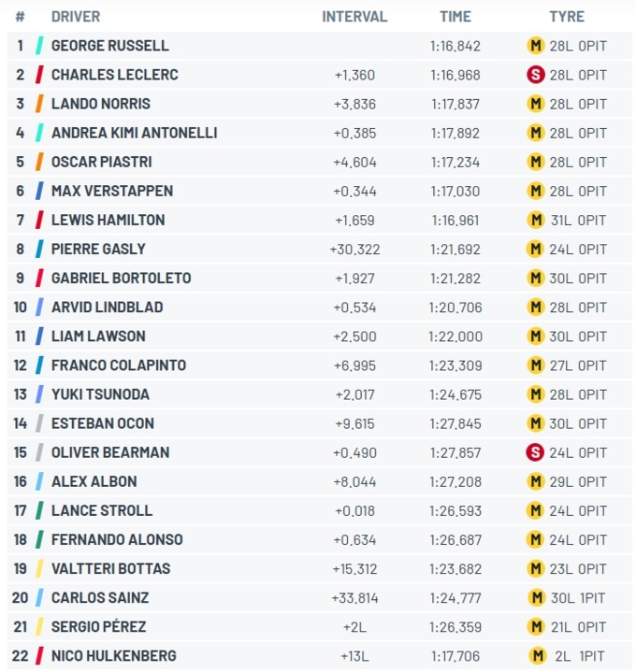
Task: Click Oliver Bearman's red soft tyre icon
Action: [535, 452]
